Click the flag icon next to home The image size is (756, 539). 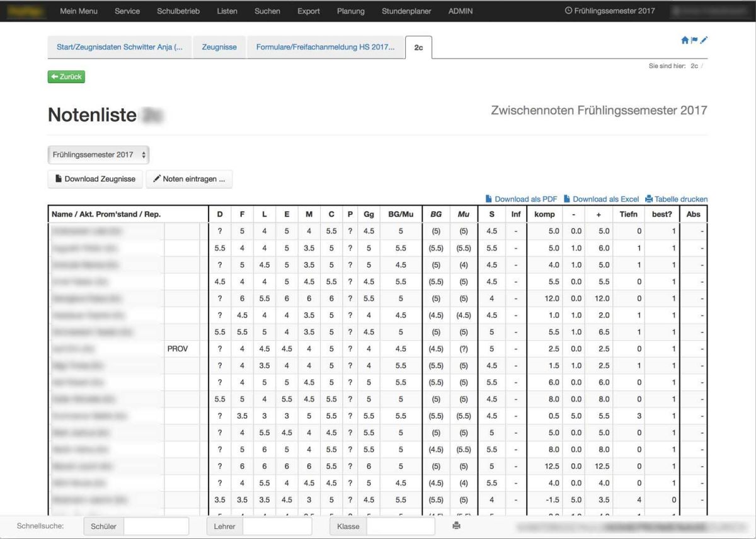click(694, 40)
